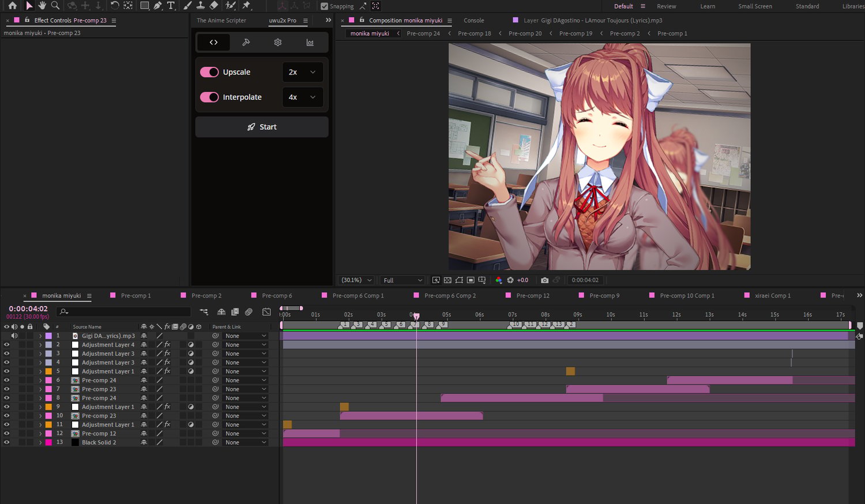Open the Upscale 2x dropdown
This screenshot has height=504, width=865.
coord(303,72)
